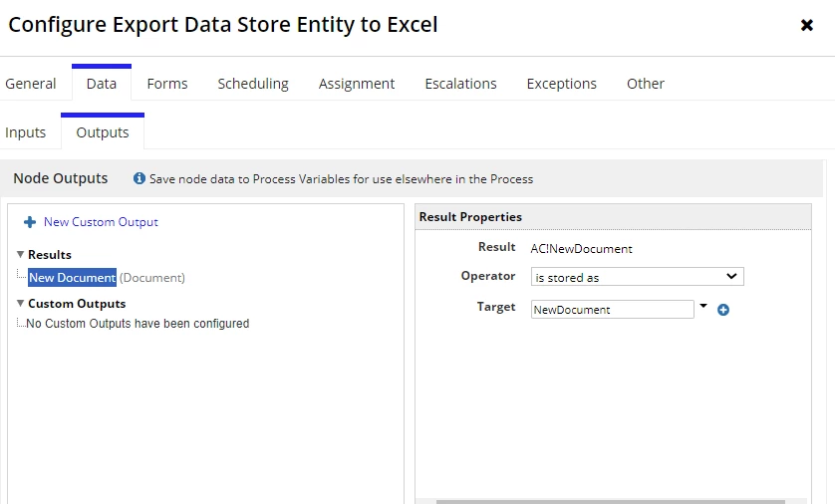Click the Node Outputs heading

click(x=60, y=178)
